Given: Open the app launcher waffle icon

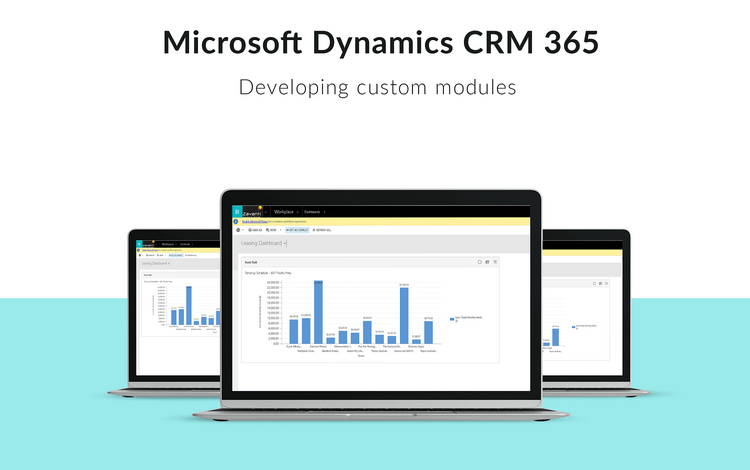Looking at the screenshot, I should click(x=236, y=212).
